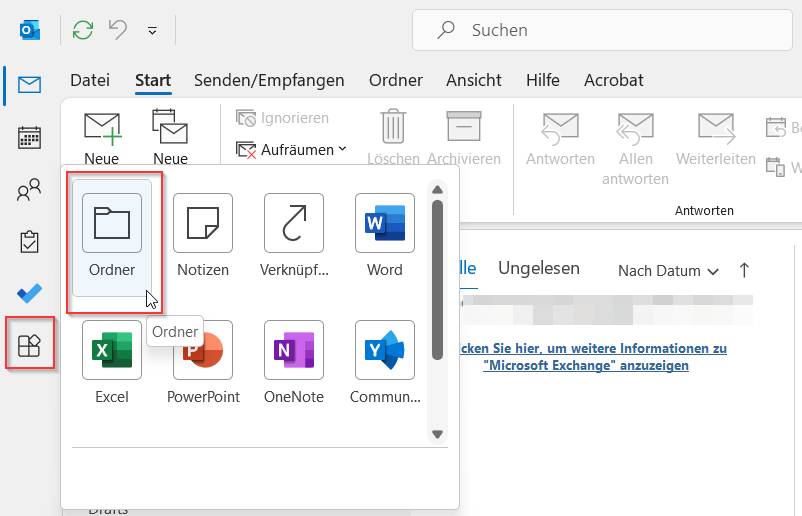Click the Löschen trash can button
Screen dimensions: 802x516
click(x=393, y=137)
